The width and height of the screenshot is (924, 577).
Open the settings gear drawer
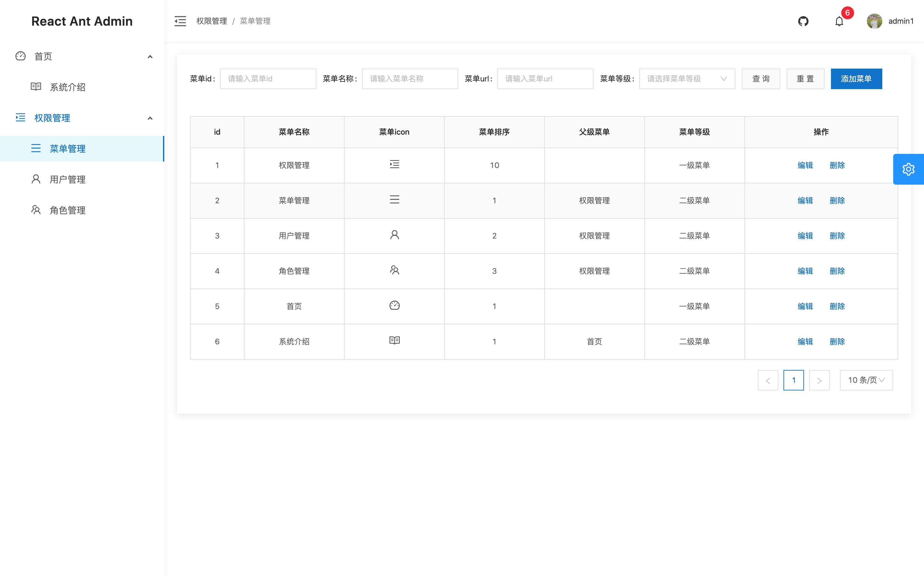point(908,169)
